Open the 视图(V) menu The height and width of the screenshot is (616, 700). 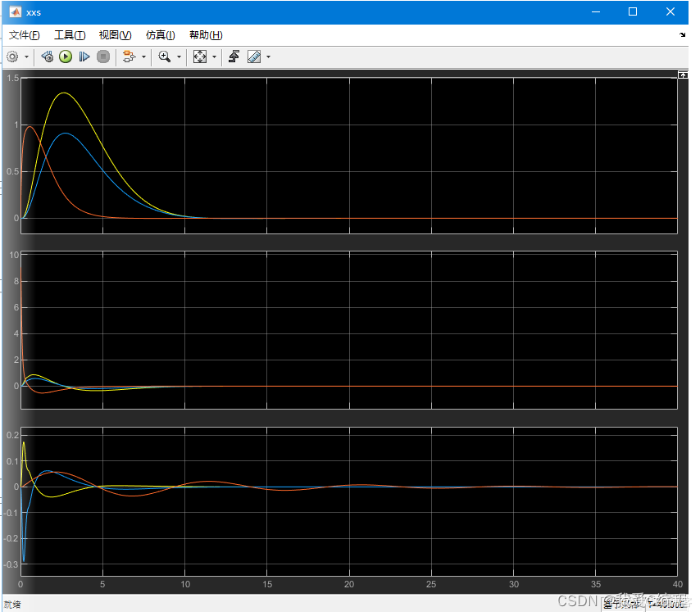click(116, 35)
